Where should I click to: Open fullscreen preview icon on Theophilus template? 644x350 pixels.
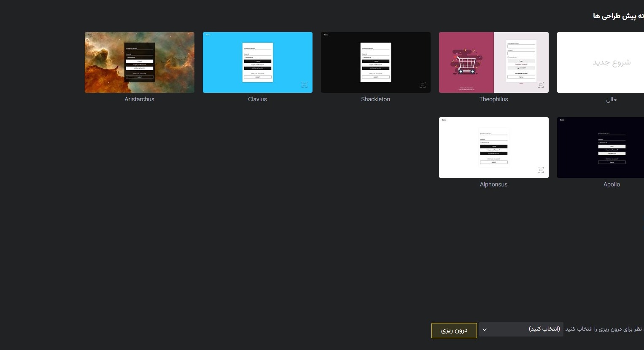(x=540, y=85)
